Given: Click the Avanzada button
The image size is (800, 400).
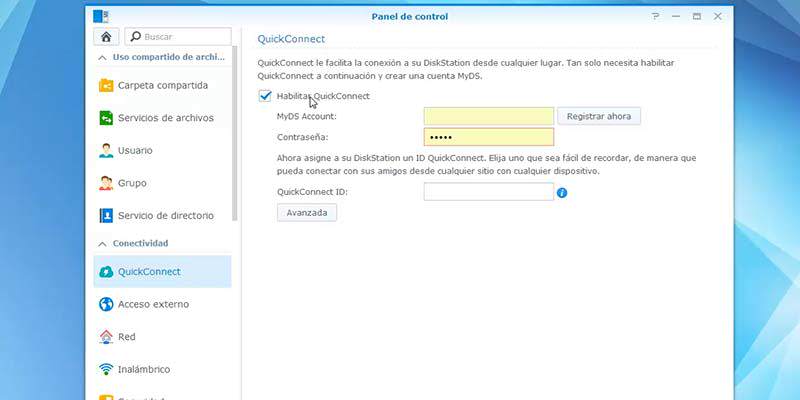Looking at the screenshot, I should [307, 213].
